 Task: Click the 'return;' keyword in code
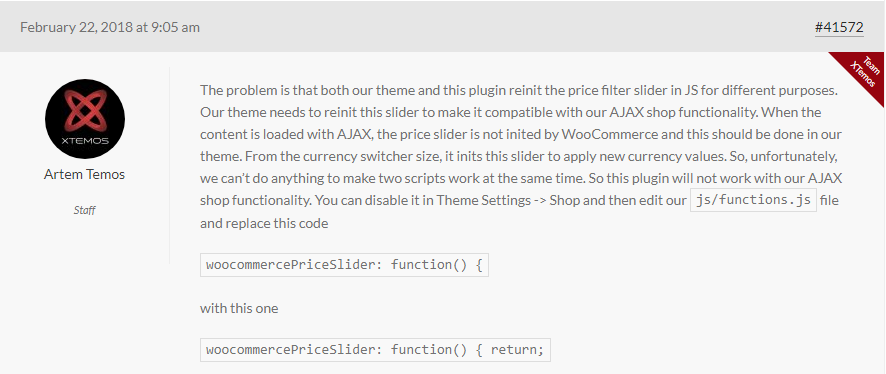(517, 350)
